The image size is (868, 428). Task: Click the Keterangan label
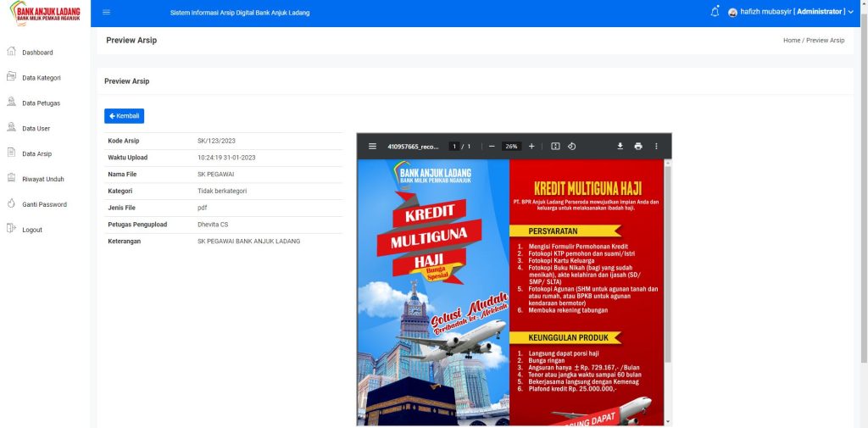tap(124, 241)
